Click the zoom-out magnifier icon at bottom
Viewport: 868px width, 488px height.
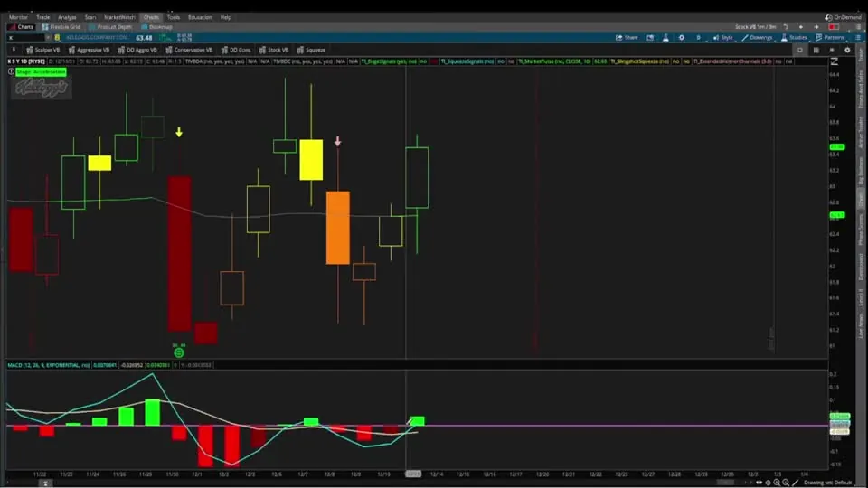pos(786,483)
